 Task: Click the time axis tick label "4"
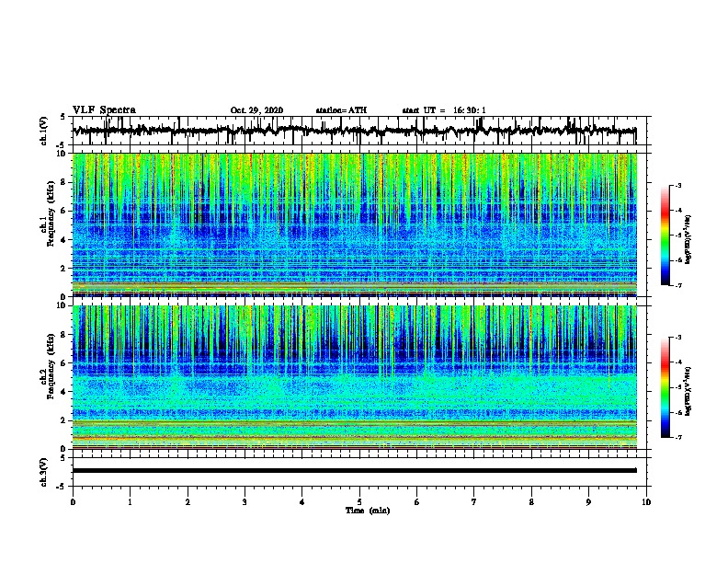click(x=302, y=502)
